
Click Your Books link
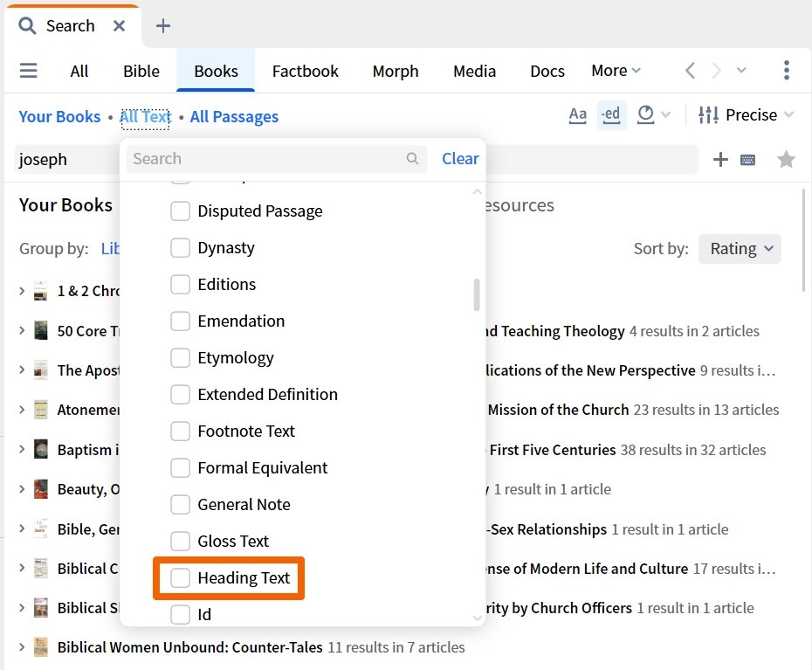[60, 117]
